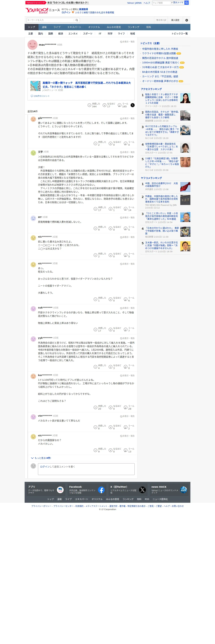Screen dimensions: 215x644
Task: Click the 購入履歴 button
Action: click(175, 20)
